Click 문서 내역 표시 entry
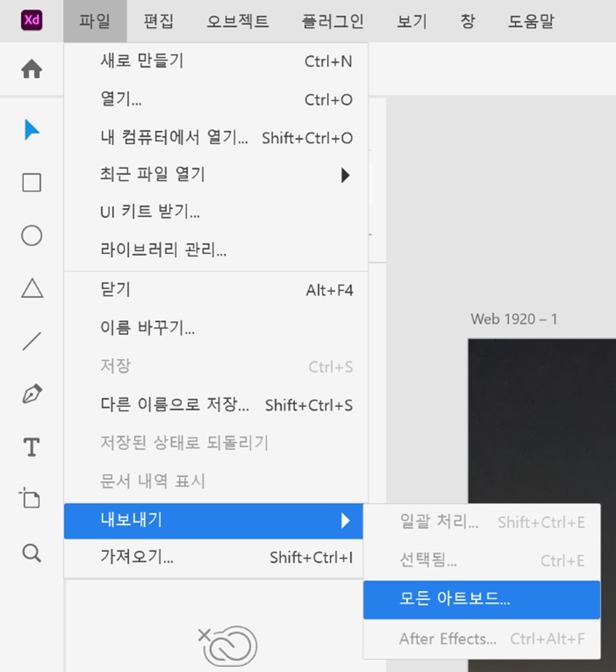The width and height of the screenshot is (616, 672). (216, 481)
